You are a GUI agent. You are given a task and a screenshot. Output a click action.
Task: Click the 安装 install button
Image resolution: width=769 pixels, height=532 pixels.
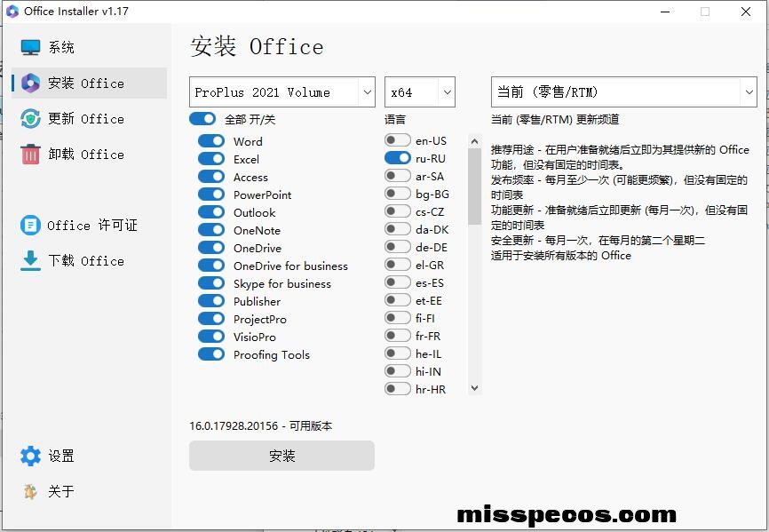pos(282,456)
